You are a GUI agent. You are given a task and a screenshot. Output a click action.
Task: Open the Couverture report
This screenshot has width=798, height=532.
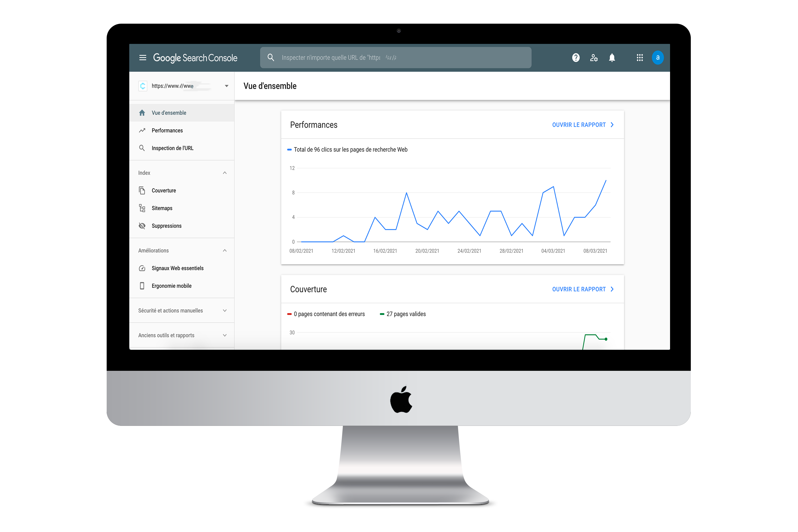582,289
